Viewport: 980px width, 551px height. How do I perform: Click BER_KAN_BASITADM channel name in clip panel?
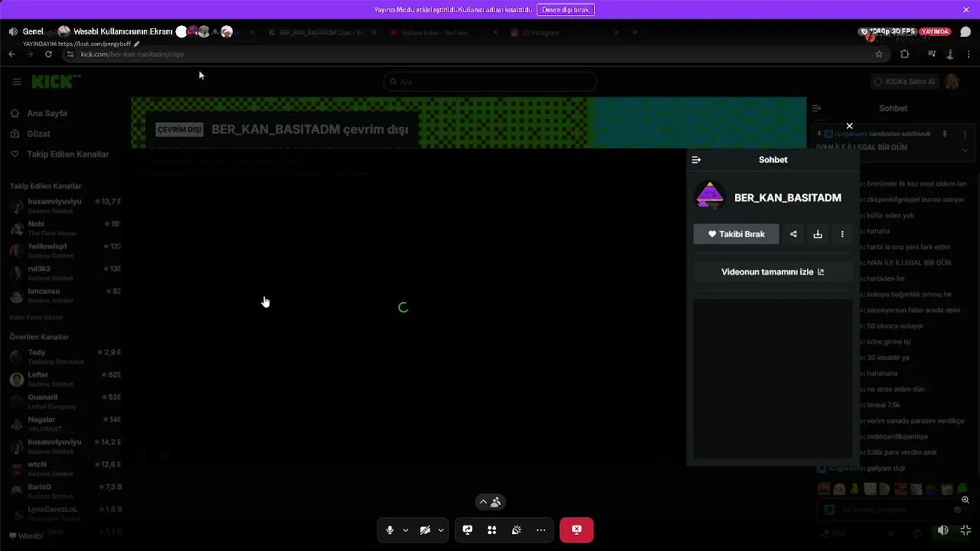coord(788,197)
